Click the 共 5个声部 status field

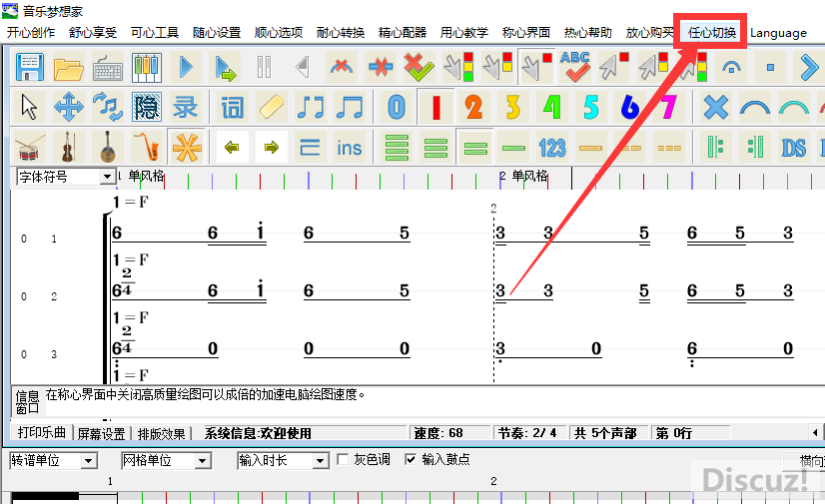[608, 433]
